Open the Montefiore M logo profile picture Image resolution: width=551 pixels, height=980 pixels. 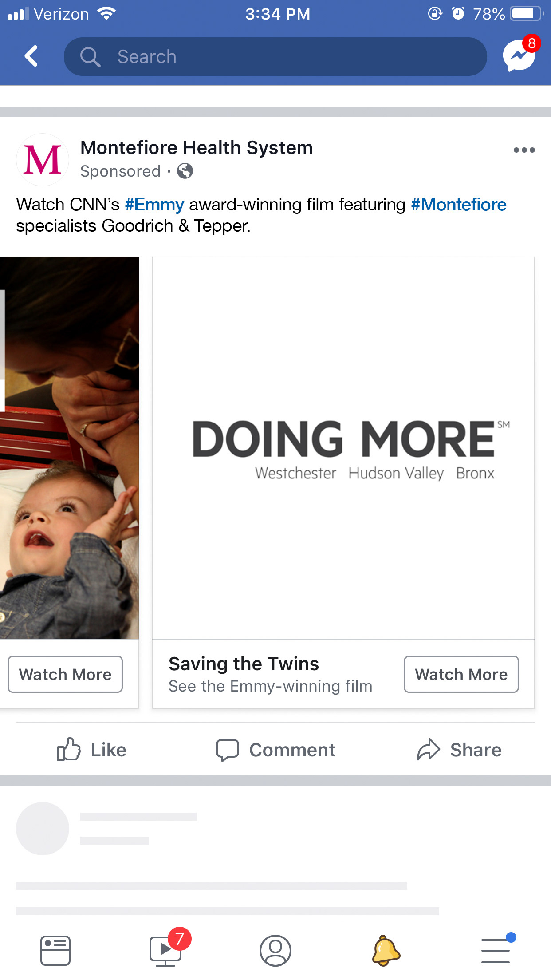43,160
